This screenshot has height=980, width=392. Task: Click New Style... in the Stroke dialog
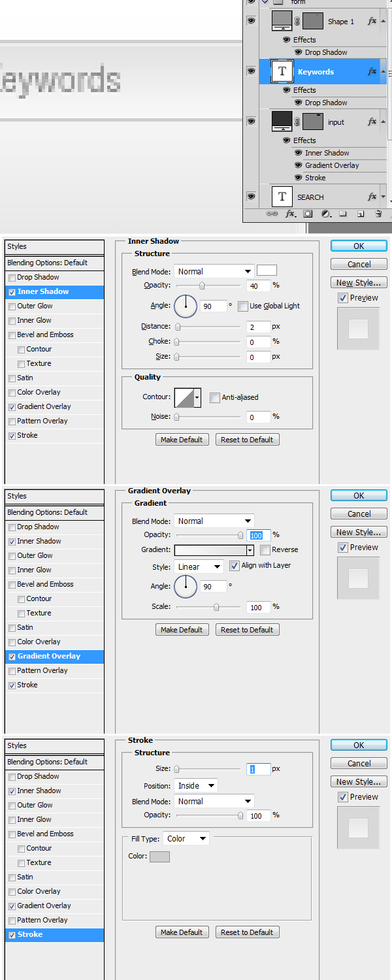359,782
